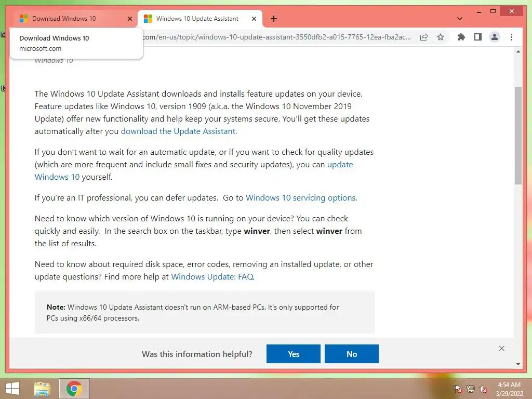Open the download the Update Assistant link
The image size is (532, 399).
point(178,131)
